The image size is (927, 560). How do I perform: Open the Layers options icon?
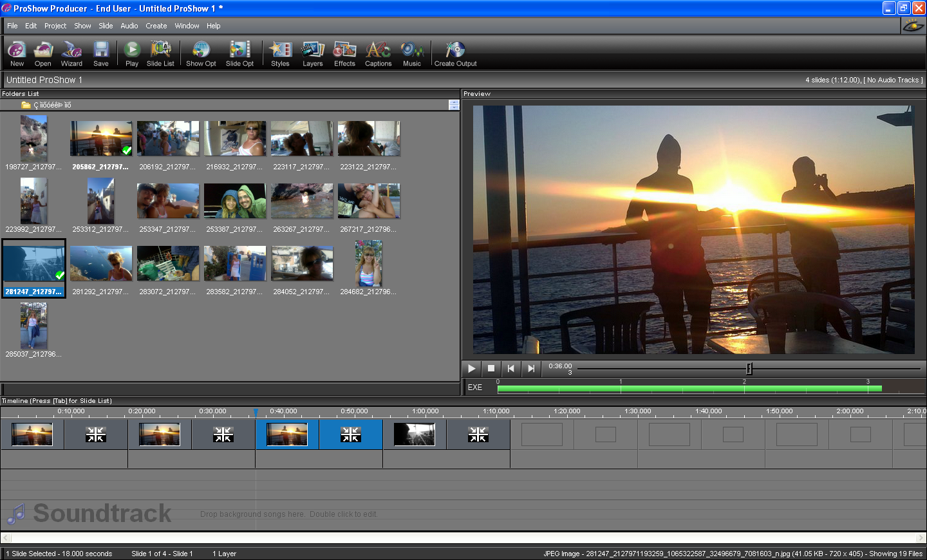313,54
